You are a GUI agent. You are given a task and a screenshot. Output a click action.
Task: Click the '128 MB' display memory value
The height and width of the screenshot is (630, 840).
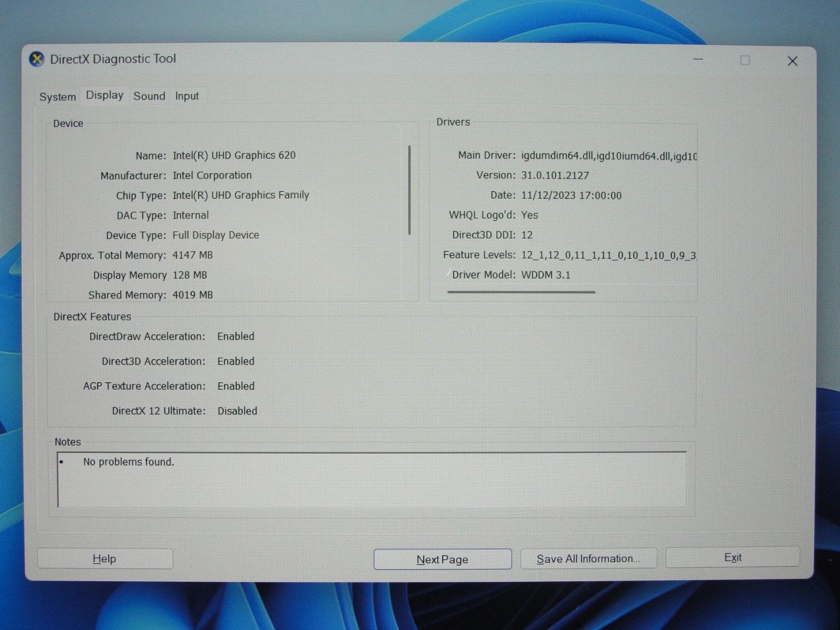190,275
